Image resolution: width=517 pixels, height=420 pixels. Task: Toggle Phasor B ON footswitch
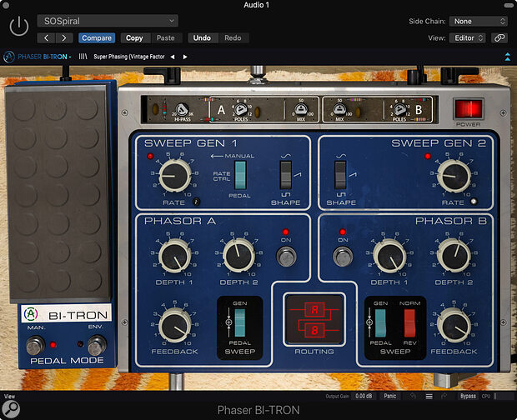tap(343, 257)
